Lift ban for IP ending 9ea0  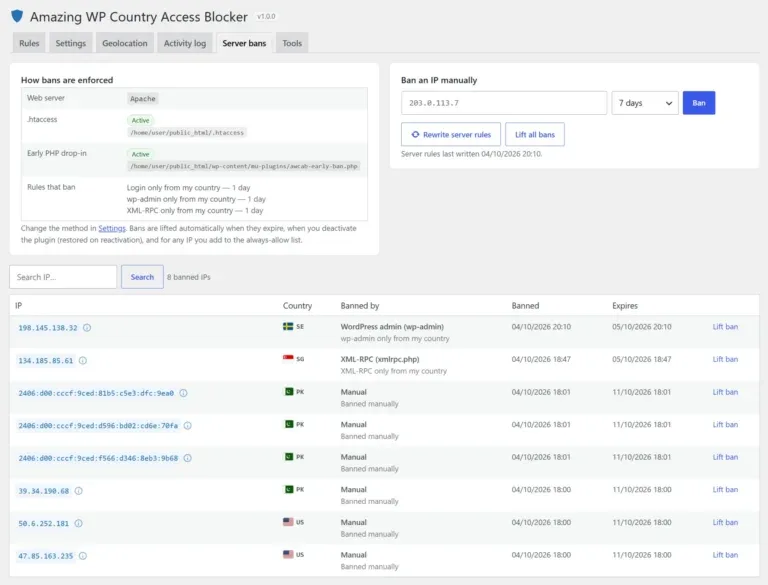725,392
